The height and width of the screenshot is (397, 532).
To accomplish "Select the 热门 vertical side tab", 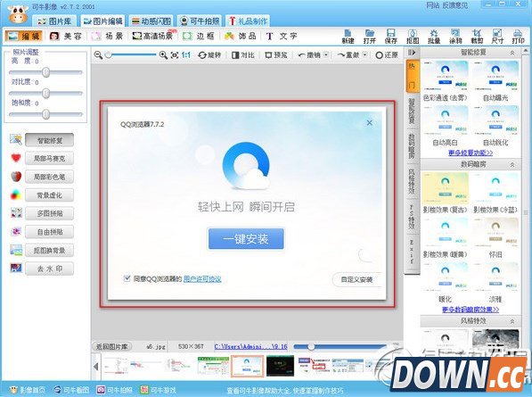I will pos(413,76).
